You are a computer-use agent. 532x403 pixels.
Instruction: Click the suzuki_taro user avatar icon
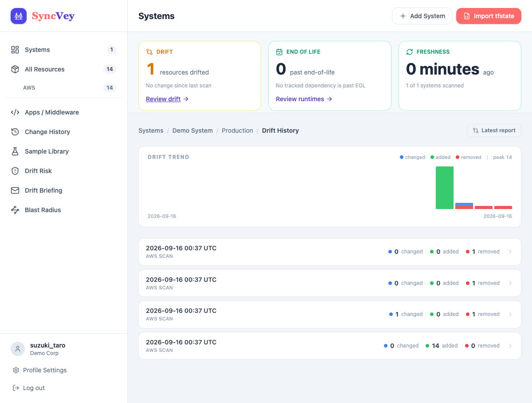click(18, 349)
